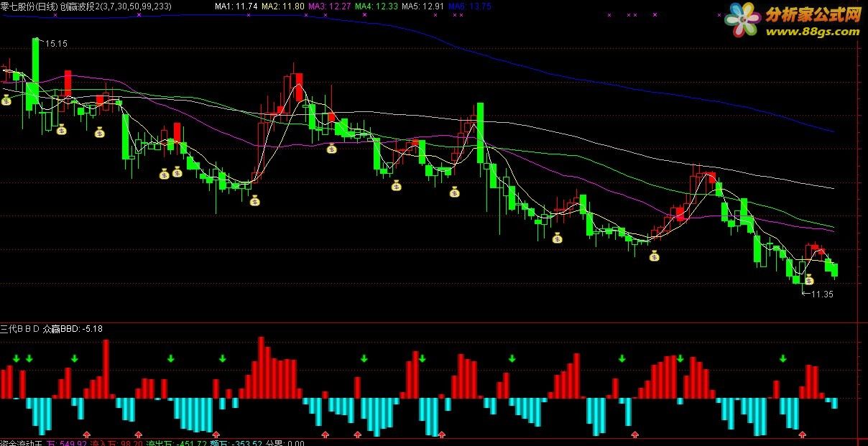
Task: Select the 三代BBD panel title
Action: point(21,329)
